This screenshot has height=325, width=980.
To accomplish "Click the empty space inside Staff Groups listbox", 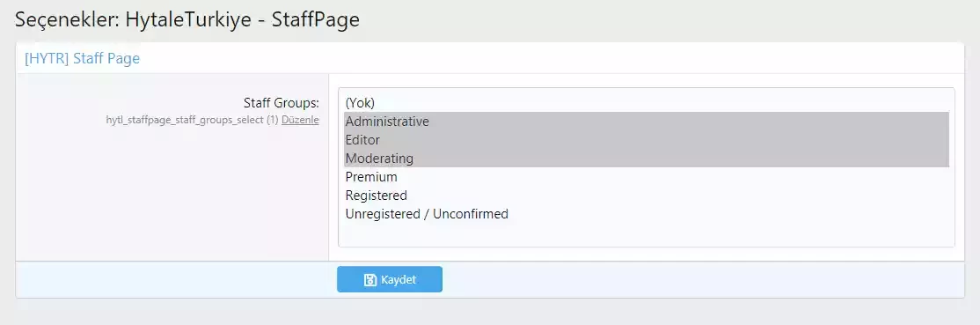I will (x=647, y=235).
